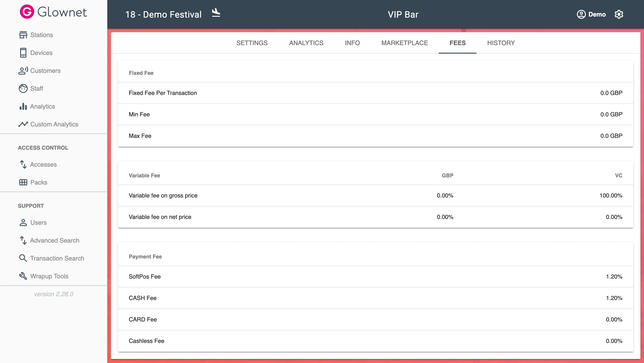Open Analytics from the sidebar
The image size is (644, 363).
tap(42, 106)
